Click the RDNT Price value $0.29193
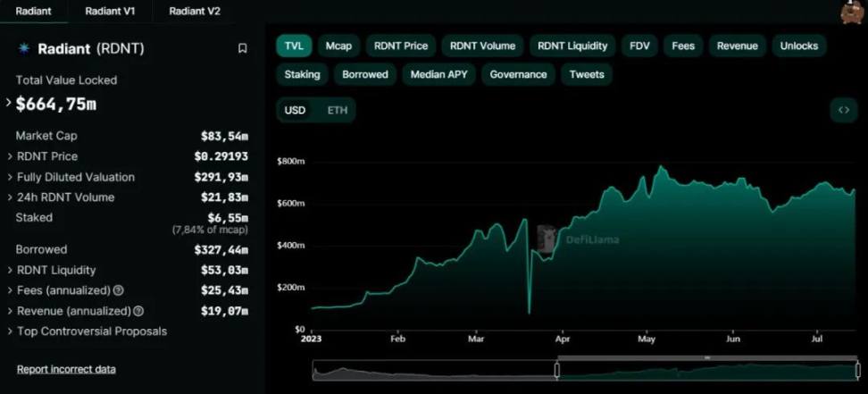This screenshot has height=394, width=868. click(x=221, y=157)
